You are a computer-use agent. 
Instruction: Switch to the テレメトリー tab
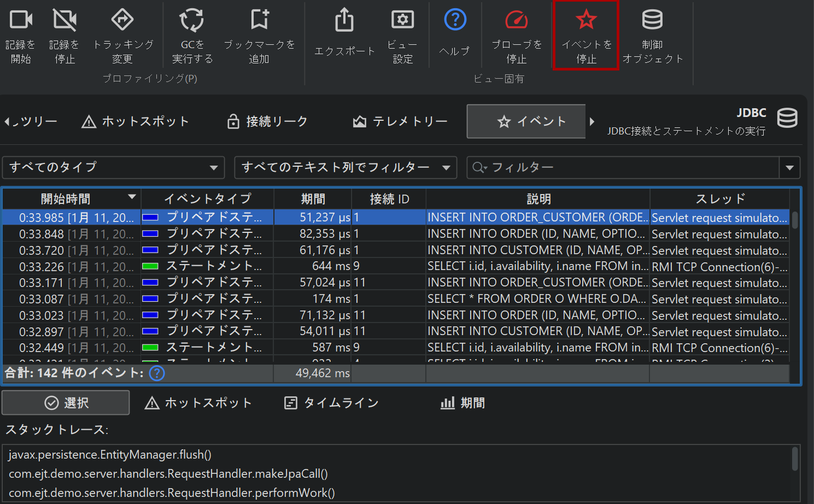[400, 121]
